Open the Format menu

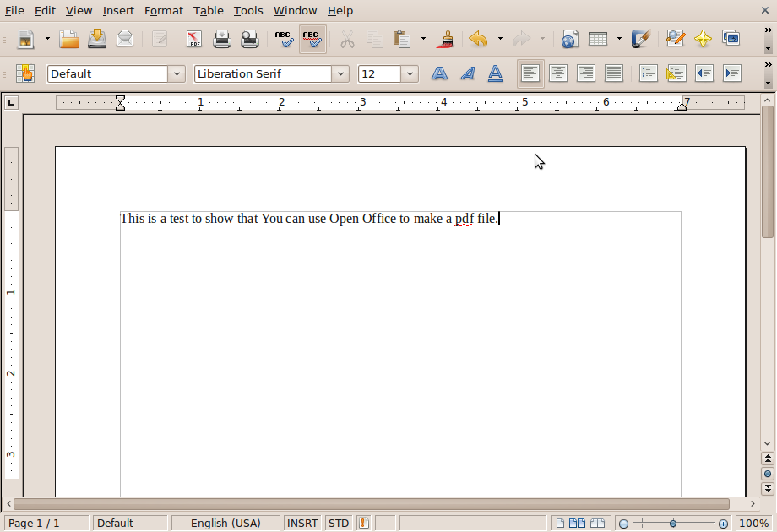coord(164,10)
